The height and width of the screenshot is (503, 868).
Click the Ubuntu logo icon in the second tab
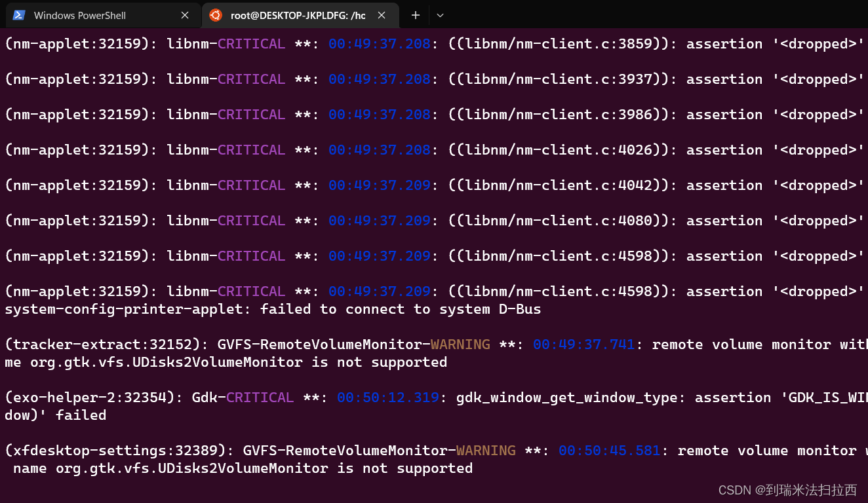[x=216, y=15]
